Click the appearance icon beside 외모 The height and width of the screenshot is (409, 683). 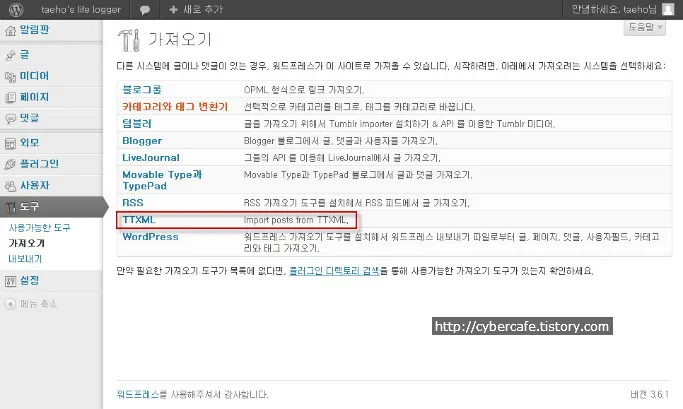pyautogui.click(x=10, y=143)
